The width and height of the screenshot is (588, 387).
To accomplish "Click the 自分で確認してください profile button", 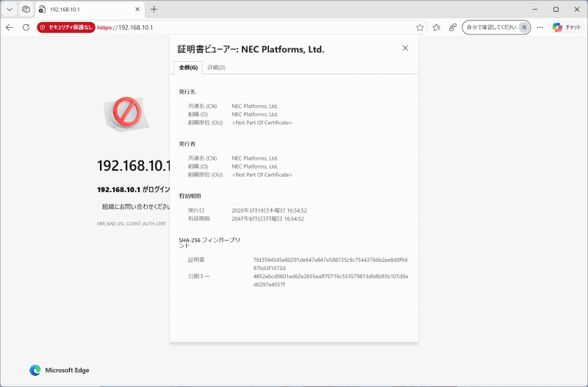I will point(496,27).
